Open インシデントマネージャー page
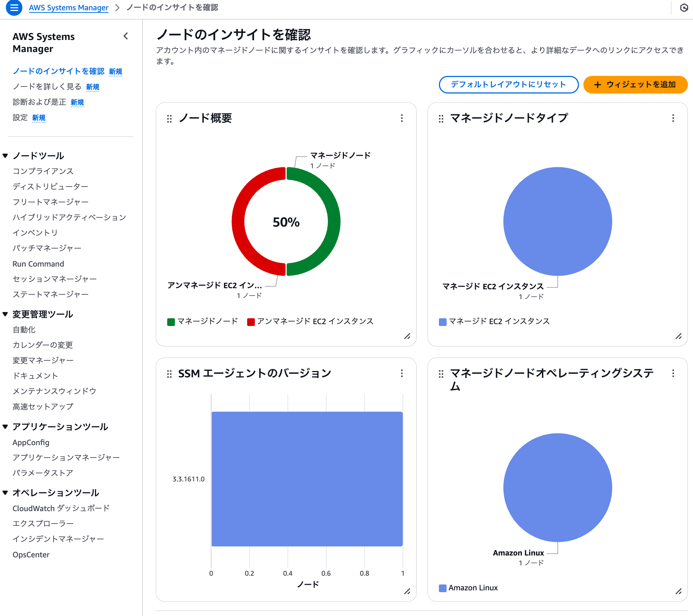The height and width of the screenshot is (616, 693). [58, 539]
